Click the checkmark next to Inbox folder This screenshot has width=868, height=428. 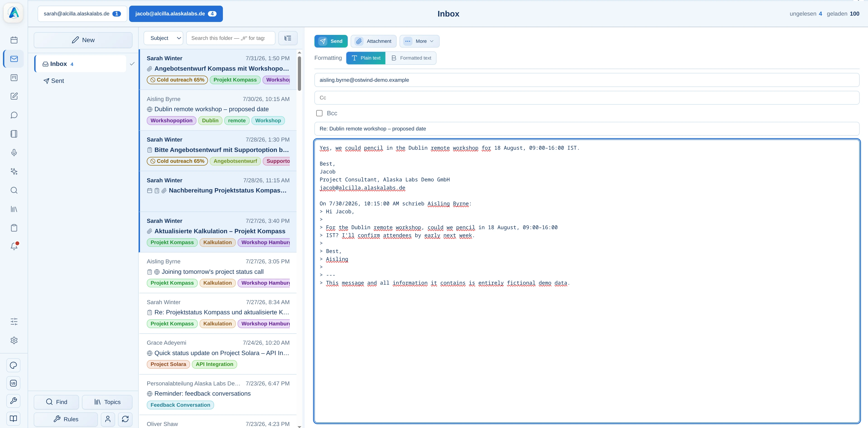tap(132, 64)
